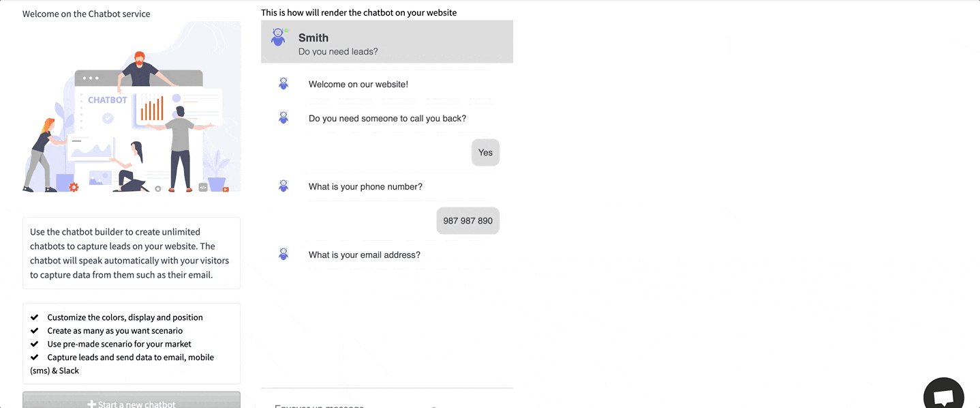This screenshot has height=408, width=980.
Task: Select the robot icon next to the call-back question
Action: (284, 117)
